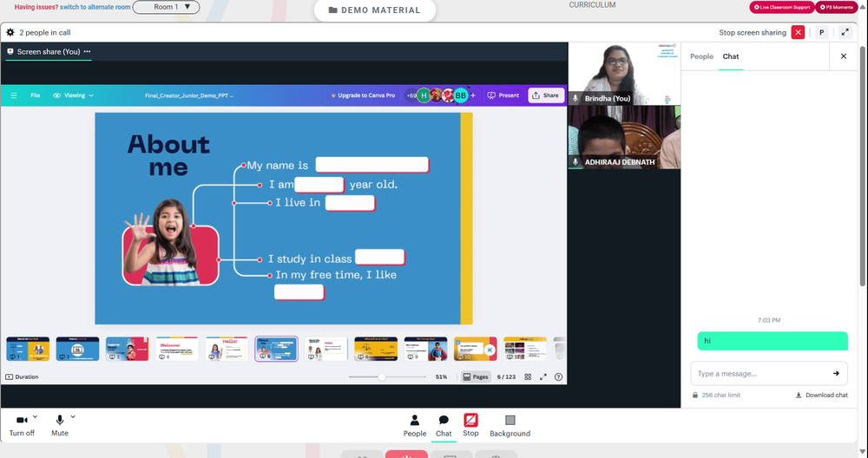
Task: Click the 51% zoom value
Action: tap(441, 376)
